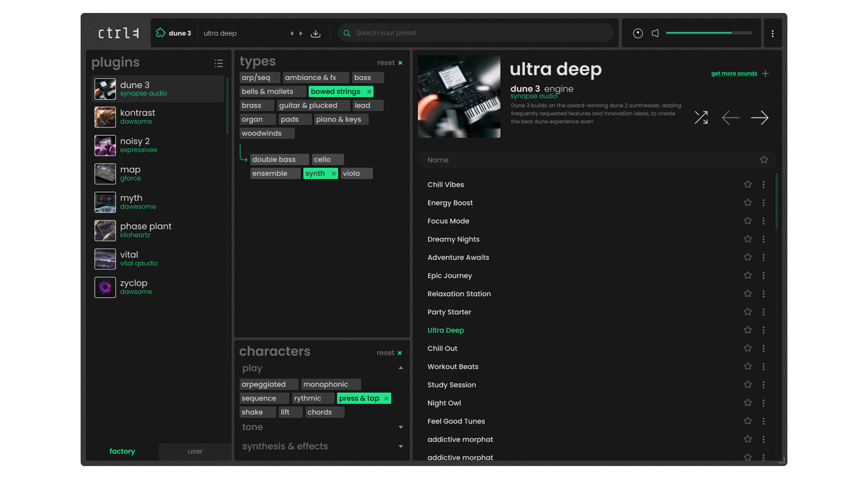
Task: Go to the next preset with right arrow
Action: pyautogui.click(x=759, y=117)
